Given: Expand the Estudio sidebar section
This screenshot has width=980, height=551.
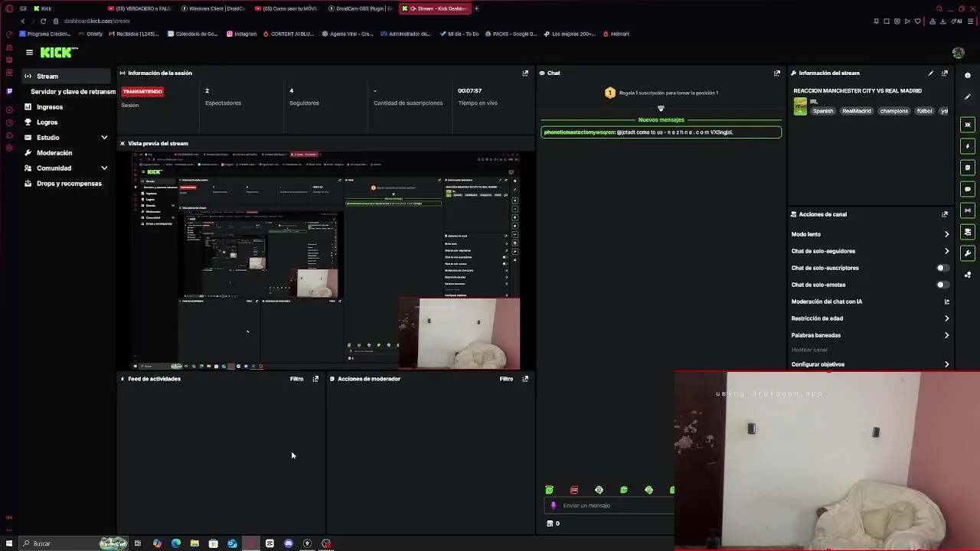Looking at the screenshot, I should point(104,138).
